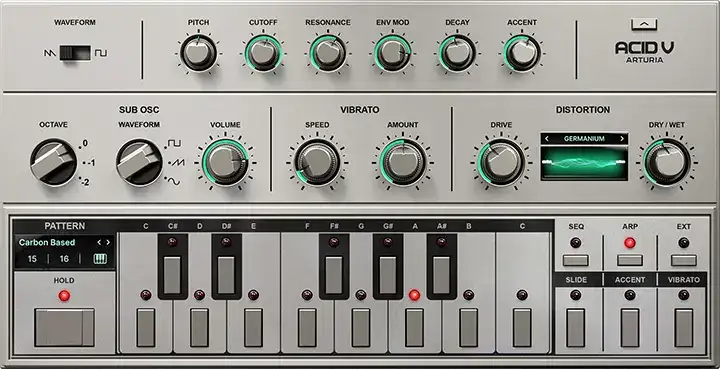Click the F# black key button
The height and width of the screenshot is (369, 720).
coord(334,275)
